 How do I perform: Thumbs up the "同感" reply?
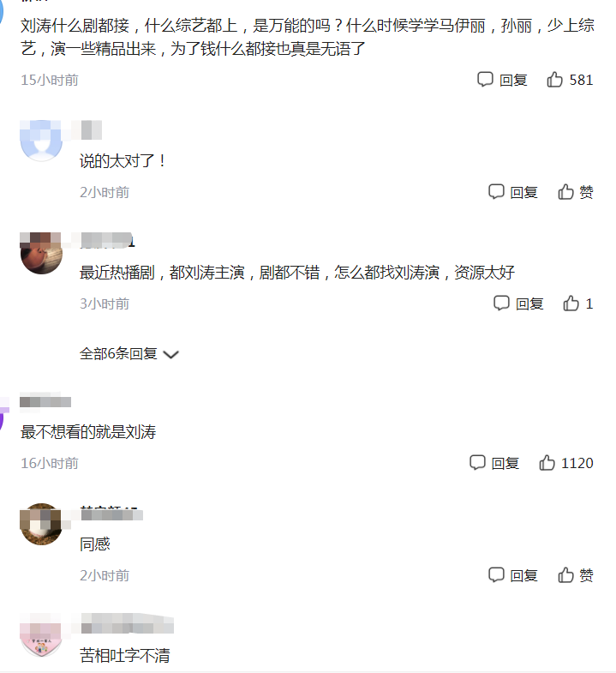[x=565, y=575]
